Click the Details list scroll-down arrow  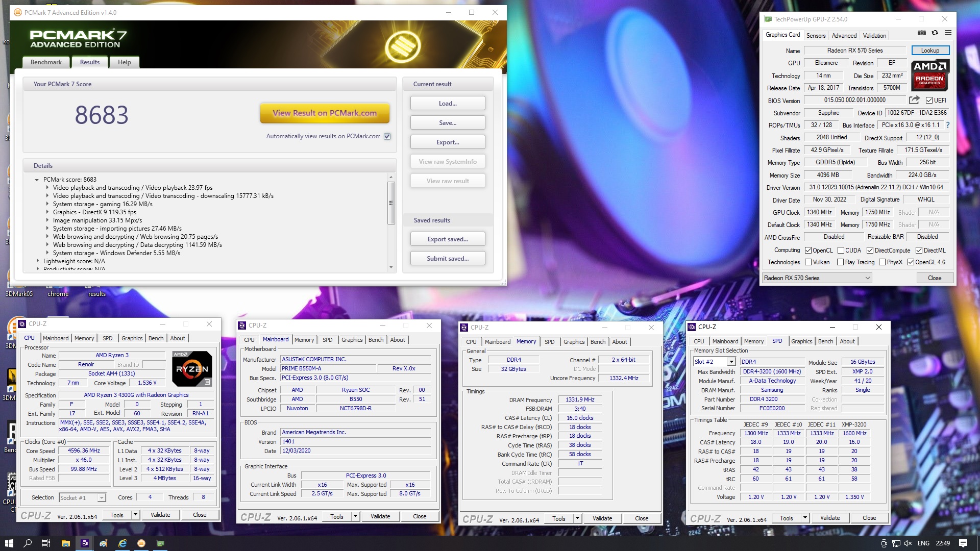(x=391, y=267)
